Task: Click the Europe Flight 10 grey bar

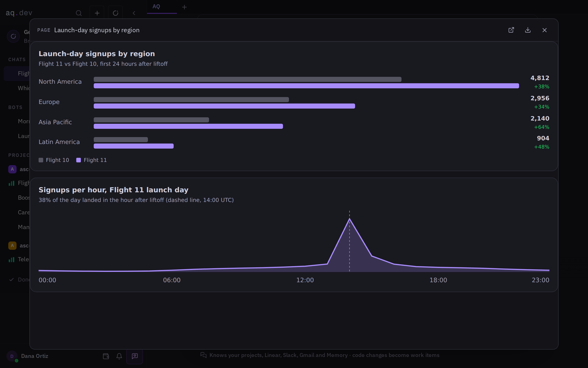Action: coord(191,100)
